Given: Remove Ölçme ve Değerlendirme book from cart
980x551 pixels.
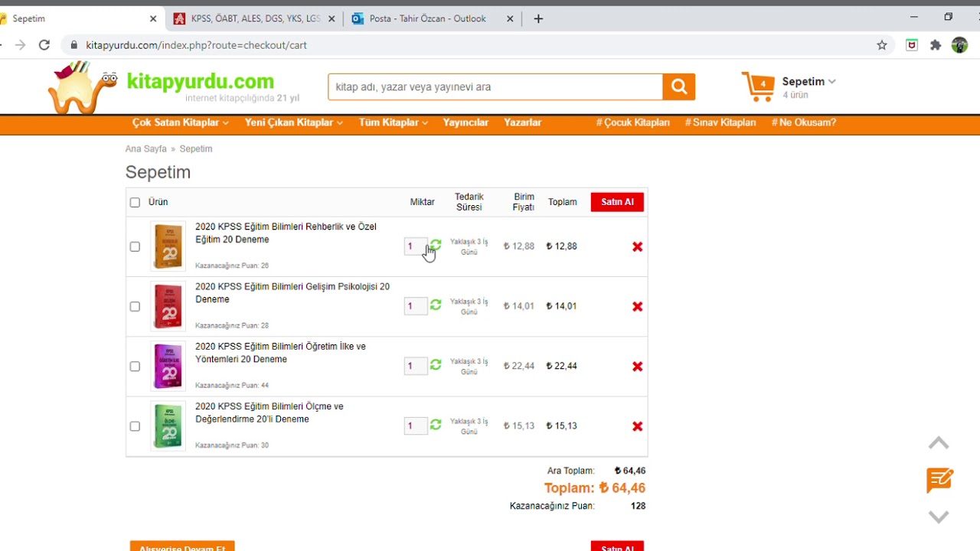Looking at the screenshot, I should tap(637, 425).
